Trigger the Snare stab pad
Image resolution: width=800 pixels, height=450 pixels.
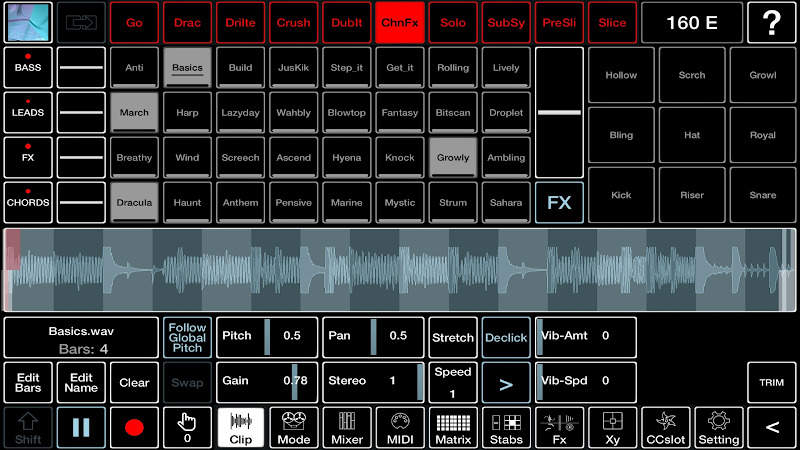pos(763,195)
